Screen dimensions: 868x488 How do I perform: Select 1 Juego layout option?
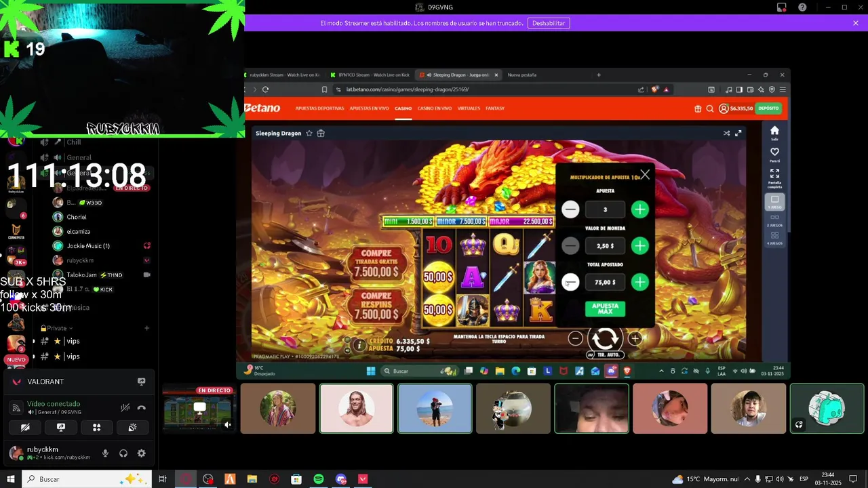(x=774, y=202)
